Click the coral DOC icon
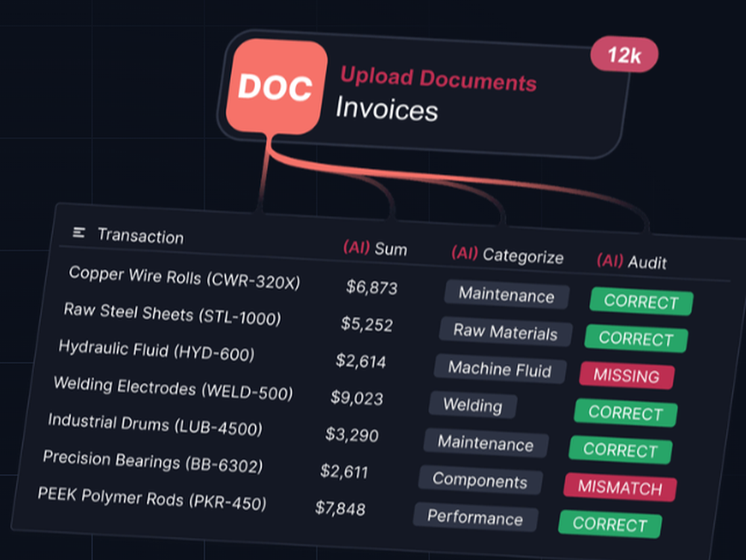 [277, 87]
